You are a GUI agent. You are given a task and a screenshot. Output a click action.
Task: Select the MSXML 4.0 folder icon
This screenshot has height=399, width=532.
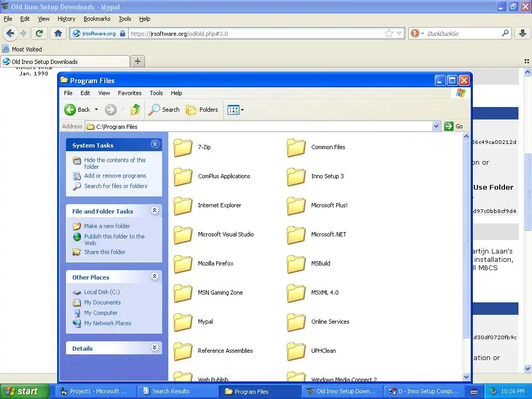[x=296, y=293]
